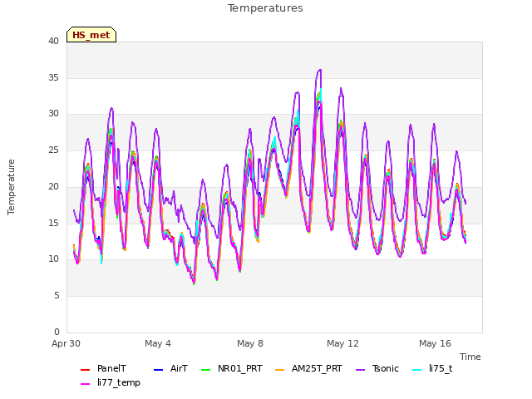Viewport: 532px width, 399px height.
Task: Toggle the li75_t legend entry
Action: pos(432,369)
